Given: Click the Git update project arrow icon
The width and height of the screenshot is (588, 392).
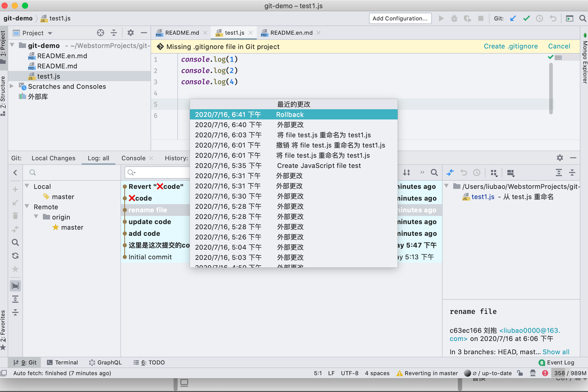Looking at the screenshot, I should click(x=513, y=18).
